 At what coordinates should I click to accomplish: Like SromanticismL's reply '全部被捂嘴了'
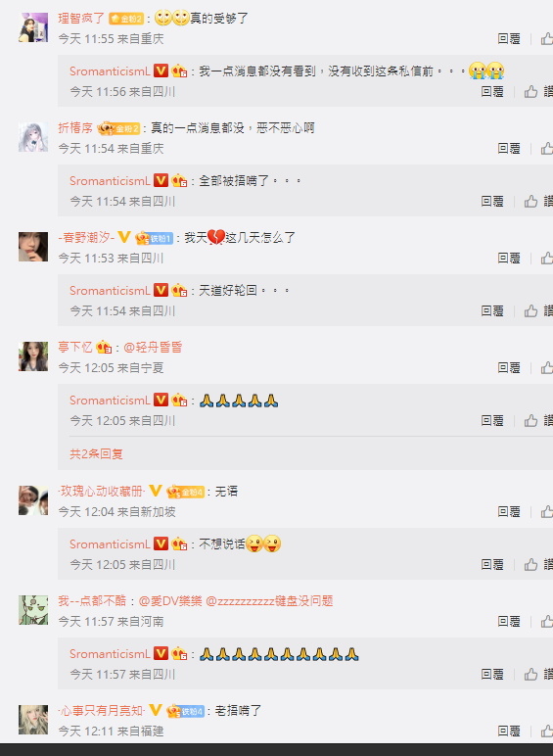(x=530, y=201)
